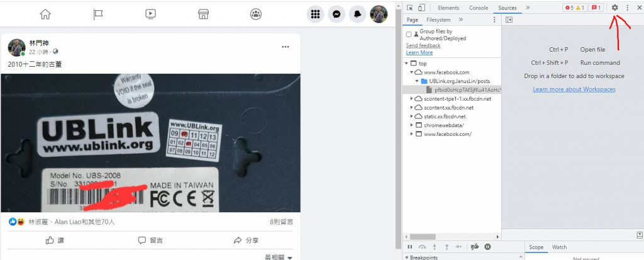Viewport: 644px width, 260px height.
Task: Open Facebook Groups icon
Action: [256, 14]
